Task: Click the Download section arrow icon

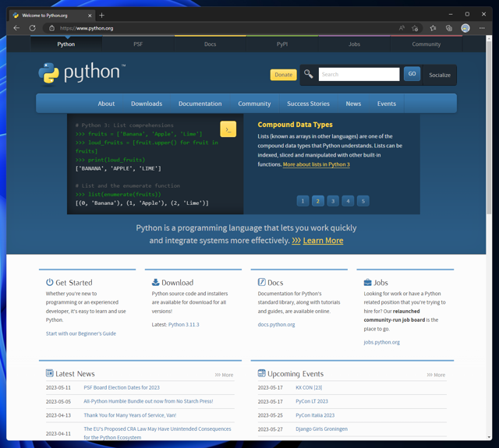Action: click(x=155, y=282)
